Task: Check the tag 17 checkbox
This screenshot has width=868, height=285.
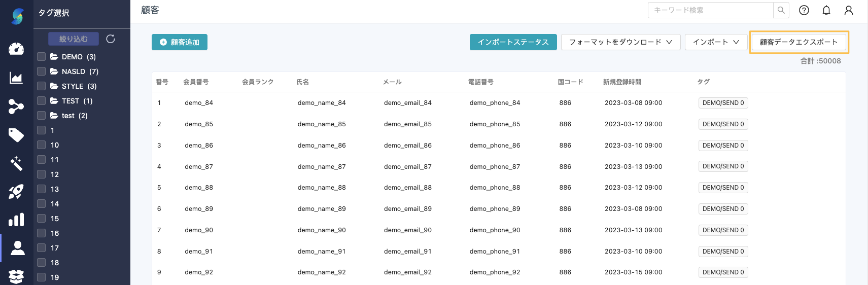Action: click(42, 248)
